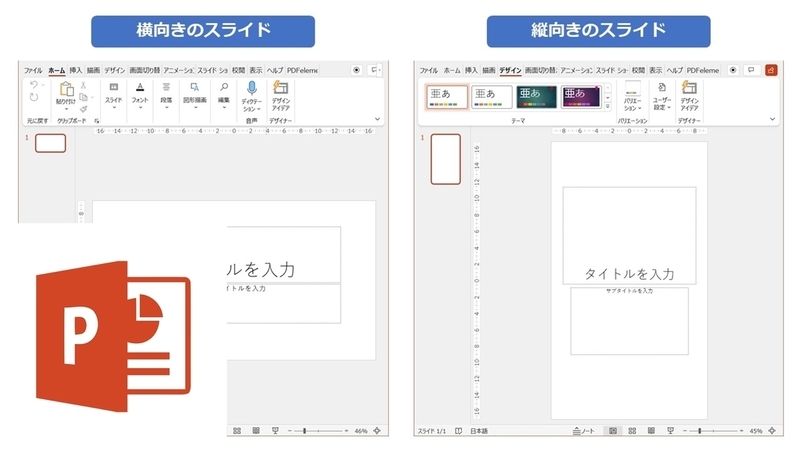Viewport: 800px width, 450px height.
Task: Open the ディクテーション dropdown arrow
Action: pyautogui.click(x=259, y=109)
